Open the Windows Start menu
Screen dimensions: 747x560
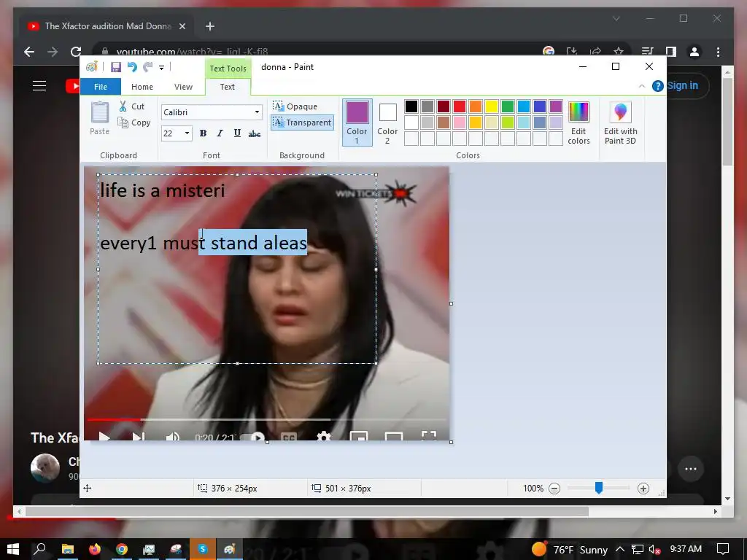pyautogui.click(x=13, y=549)
